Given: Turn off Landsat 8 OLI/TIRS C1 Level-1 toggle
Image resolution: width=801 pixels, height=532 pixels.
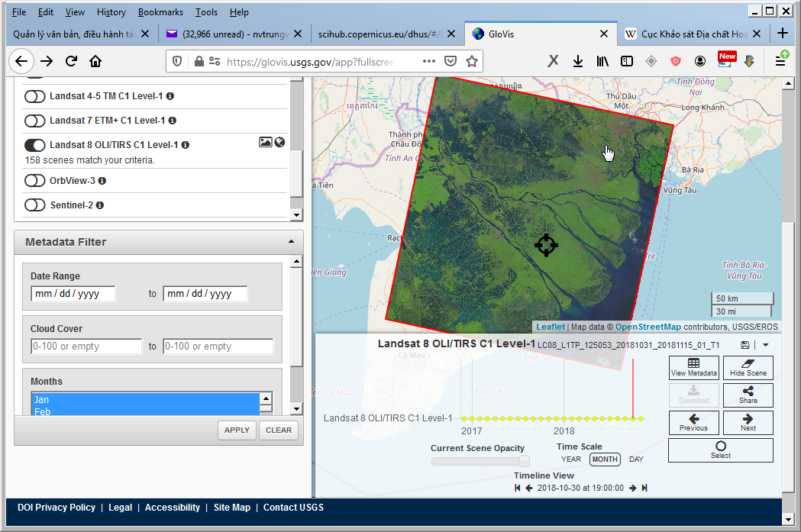Looking at the screenshot, I should point(34,145).
